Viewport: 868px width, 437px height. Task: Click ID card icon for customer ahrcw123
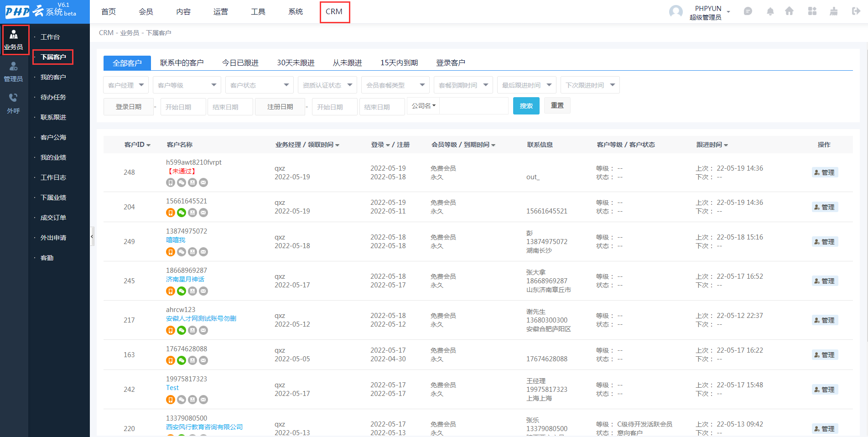pos(192,330)
